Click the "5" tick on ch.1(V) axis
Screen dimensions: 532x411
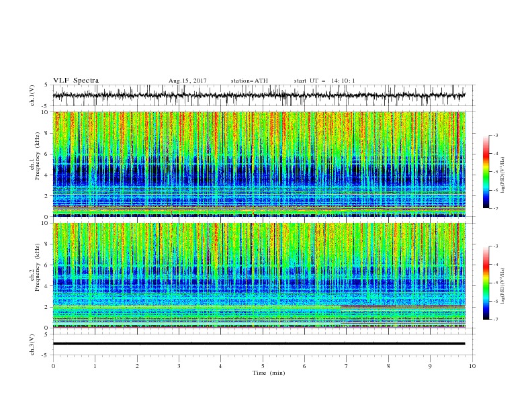[x=48, y=85]
